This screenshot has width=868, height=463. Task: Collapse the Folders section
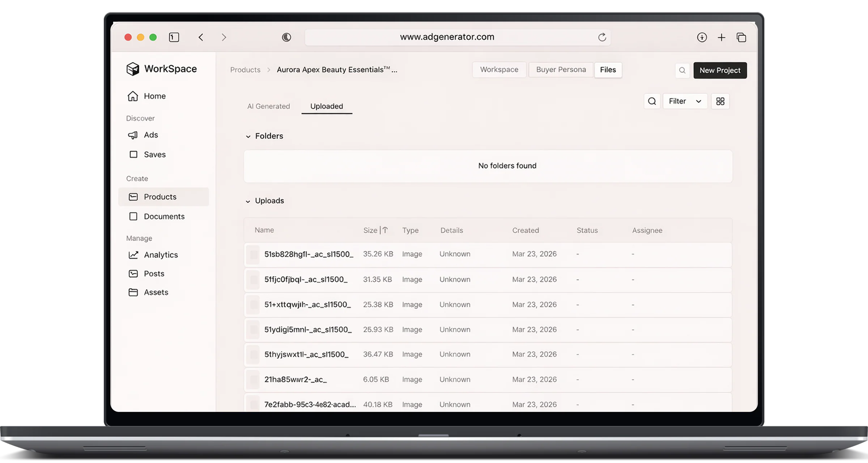[248, 136]
